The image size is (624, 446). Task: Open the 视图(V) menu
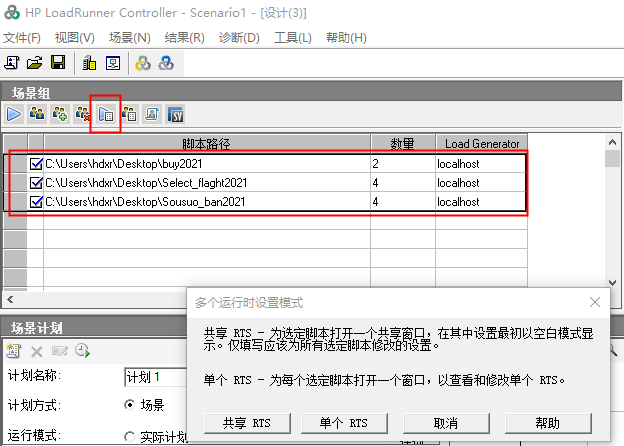coord(75,38)
